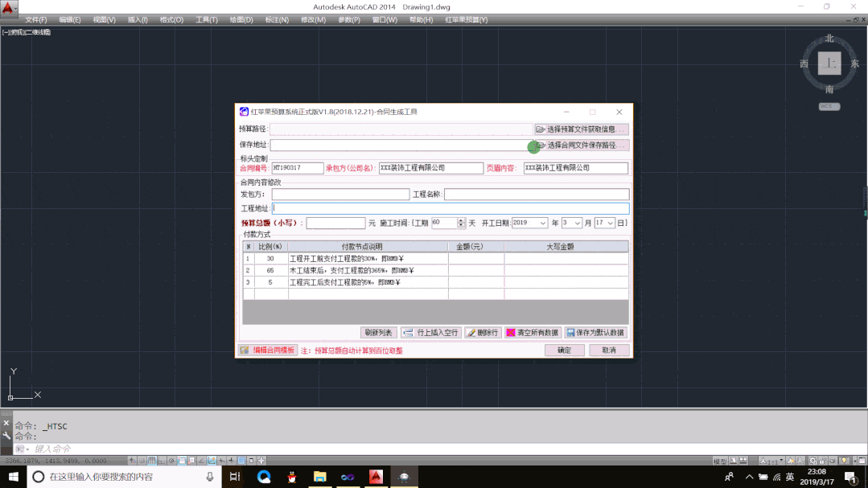
Task: Click 行上插入空行 insert row button
Action: point(431,333)
